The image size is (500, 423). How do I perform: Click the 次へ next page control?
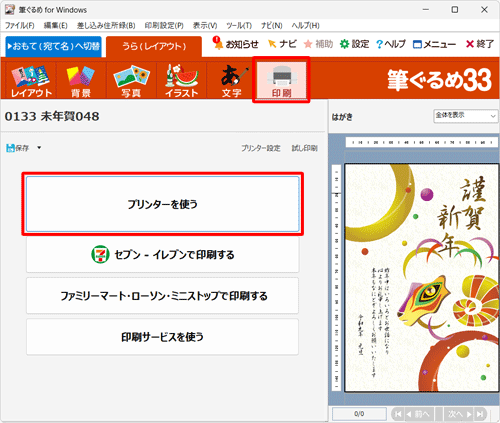459,414
